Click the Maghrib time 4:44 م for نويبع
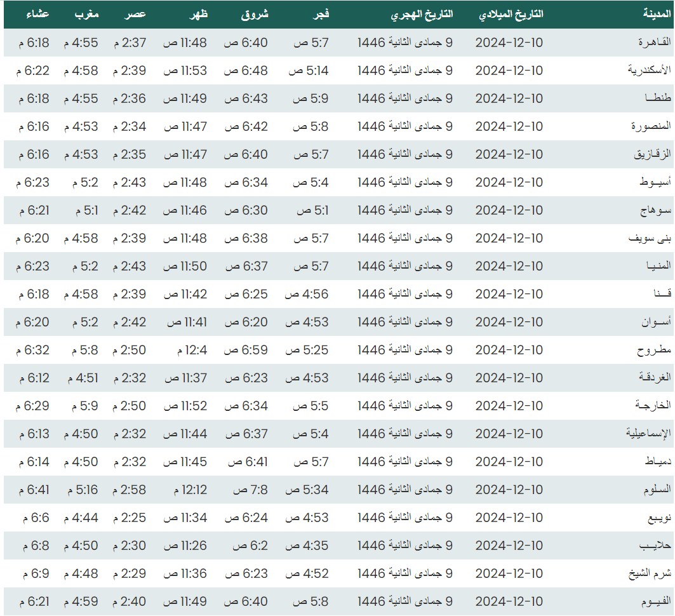This screenshot has height=616, width=675. tap(81, 518)
